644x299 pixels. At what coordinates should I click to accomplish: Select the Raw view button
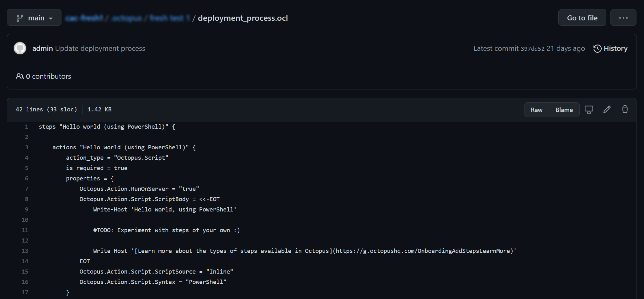536,109
